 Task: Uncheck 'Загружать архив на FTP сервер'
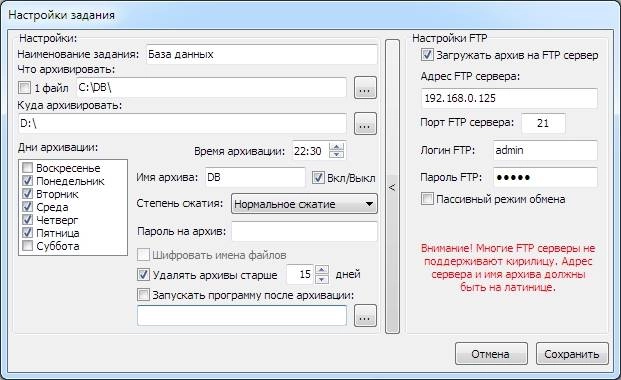[x=427, y=55]
